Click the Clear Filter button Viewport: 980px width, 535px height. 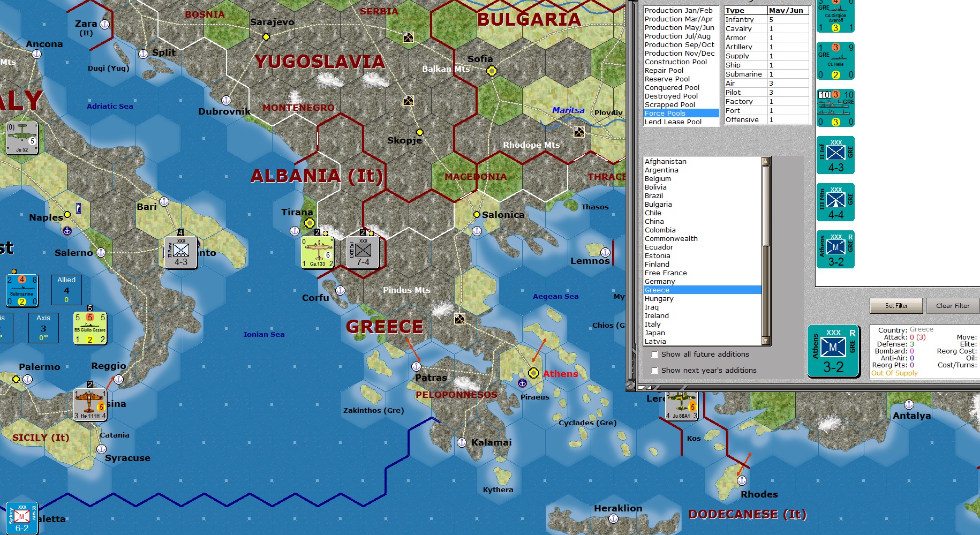(x=953, y=306)
